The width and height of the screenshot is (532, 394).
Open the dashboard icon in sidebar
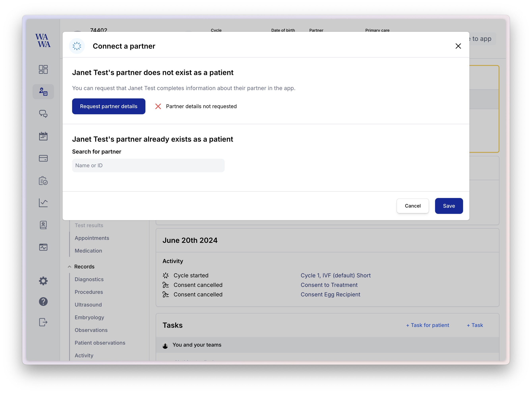click(43, 69)
